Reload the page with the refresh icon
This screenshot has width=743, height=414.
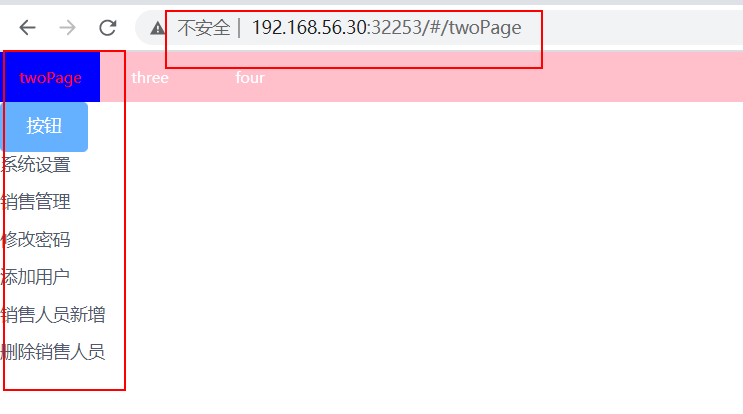pos(108,27)
